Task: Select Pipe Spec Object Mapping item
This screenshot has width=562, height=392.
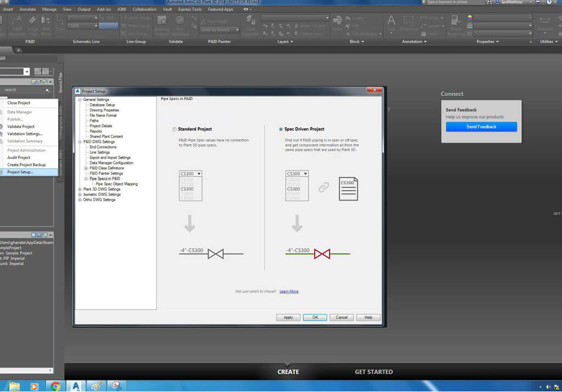Action: tap(117, 184)
